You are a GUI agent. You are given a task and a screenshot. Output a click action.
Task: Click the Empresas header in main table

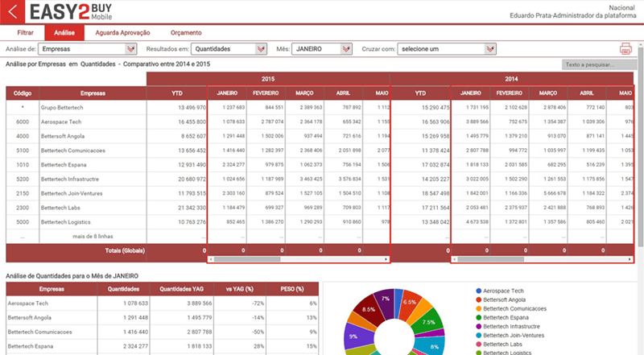tap(93, 93)
